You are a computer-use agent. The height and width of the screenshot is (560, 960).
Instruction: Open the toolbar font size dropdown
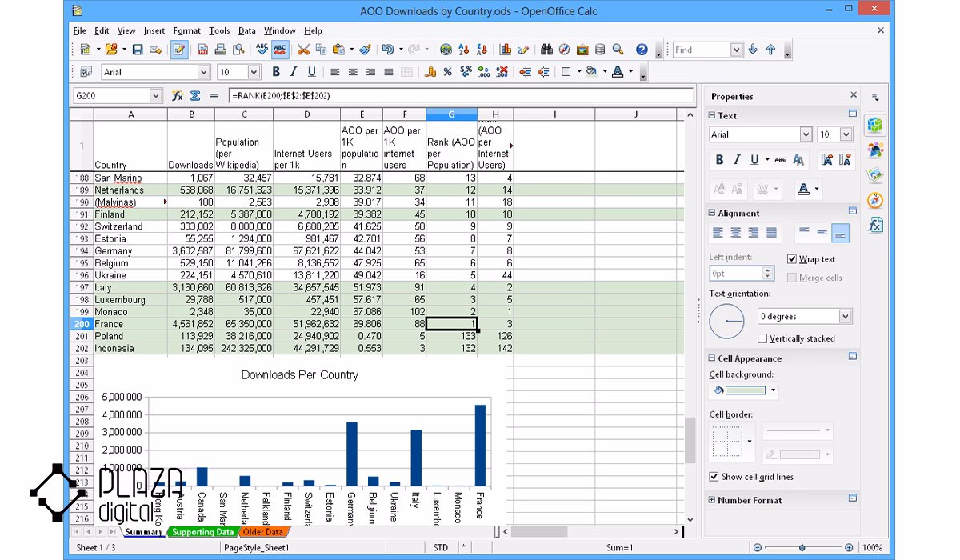tap(254, 72)
